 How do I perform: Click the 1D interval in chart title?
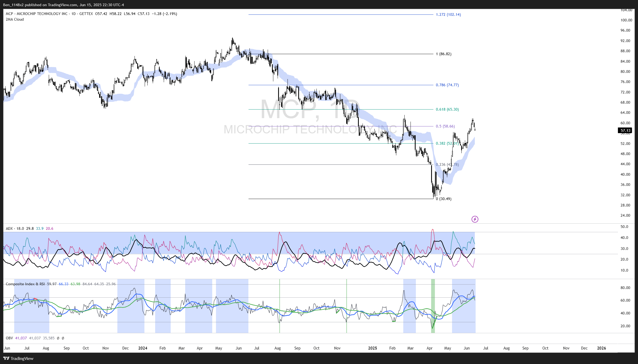click(73, 14)
